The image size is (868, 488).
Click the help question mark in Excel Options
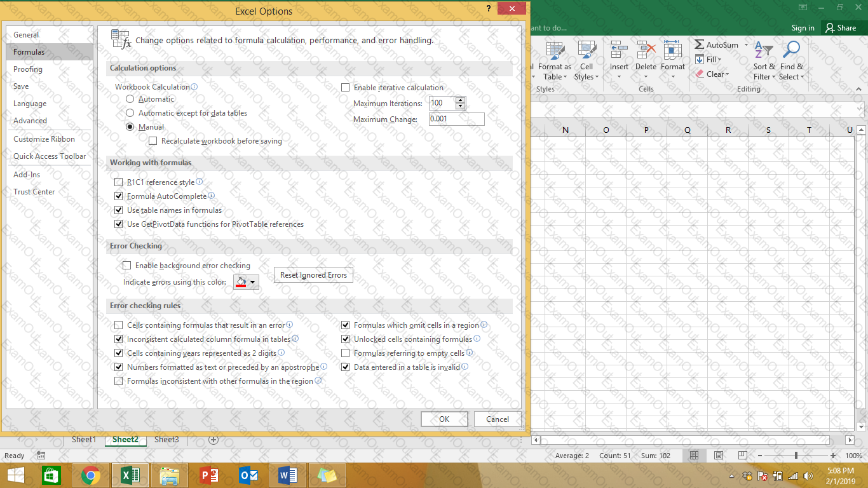[488, 9]
